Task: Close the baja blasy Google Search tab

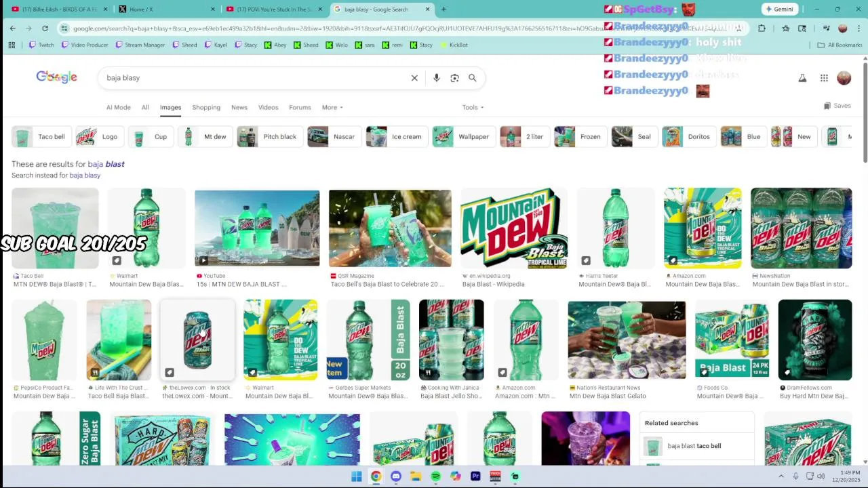Action: point(427,9)
